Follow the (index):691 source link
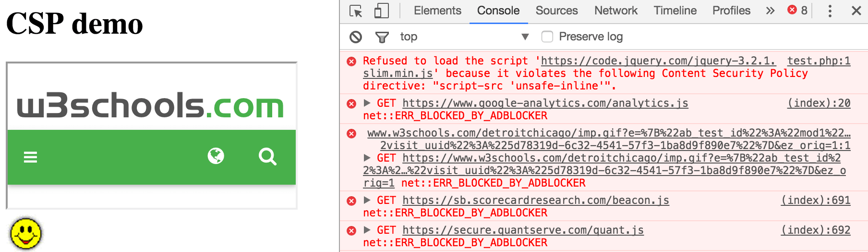 pos(816,200)
